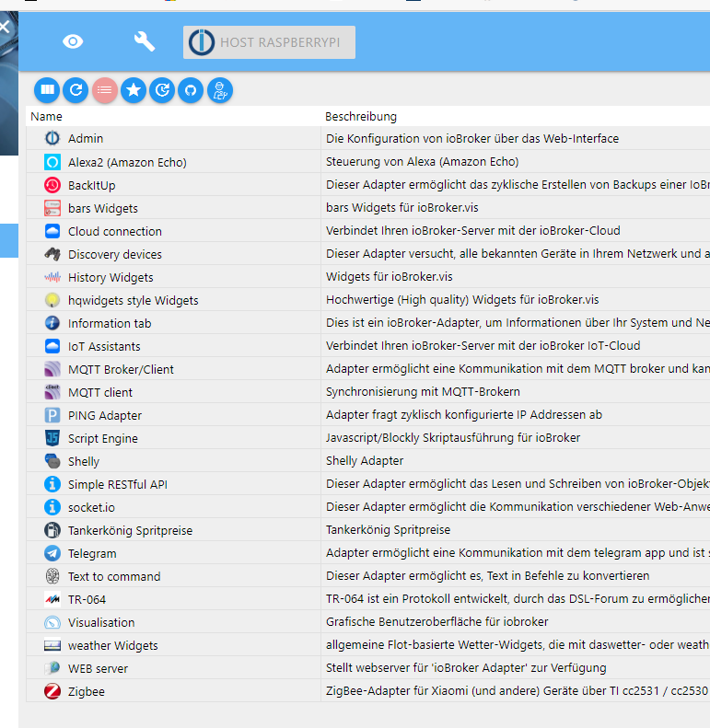Viewport: 710px width, 728px height.
Task: Click the hqwidgets light bulb icon
Action: coord(52,300)
